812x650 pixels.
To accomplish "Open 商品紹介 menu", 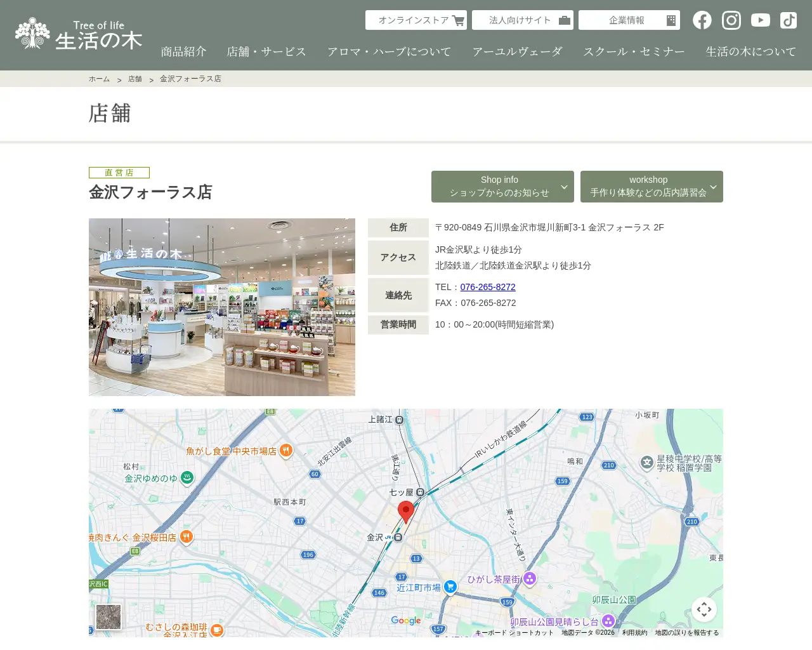I will coord(184,51).
